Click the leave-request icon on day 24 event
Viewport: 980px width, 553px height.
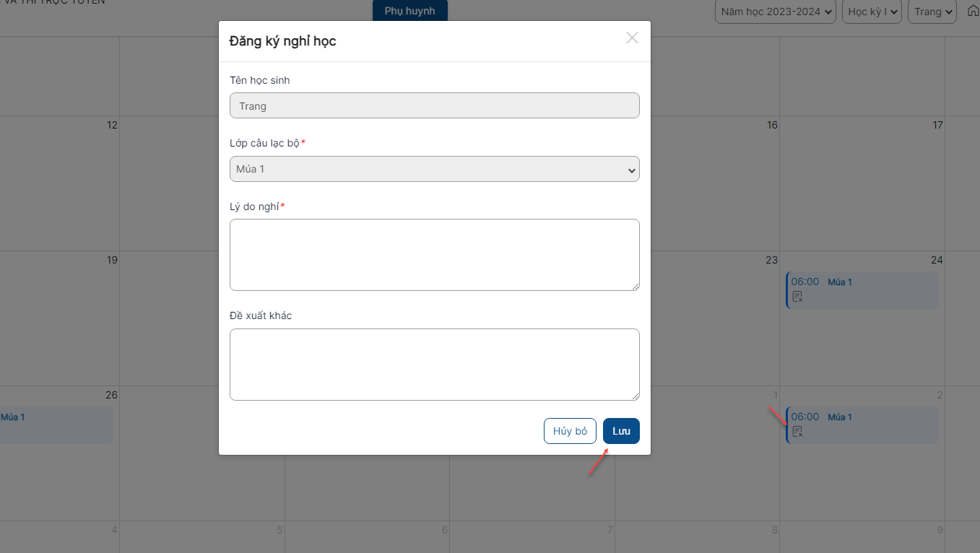(x=797, y=297)
